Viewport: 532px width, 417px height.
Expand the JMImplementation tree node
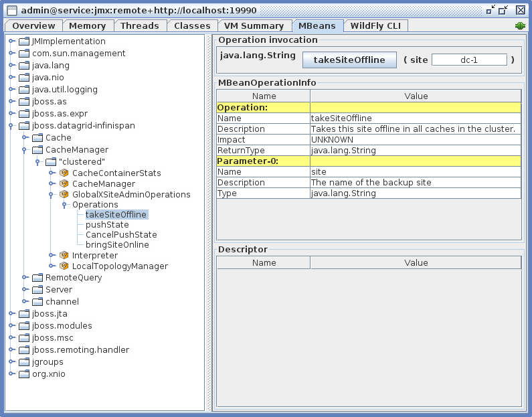[x=11, y=41]
